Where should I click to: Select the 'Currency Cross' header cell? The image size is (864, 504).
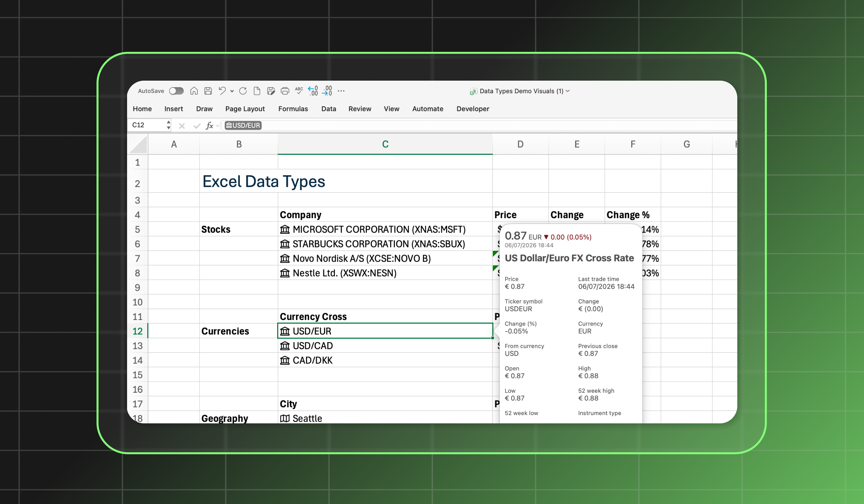385,316
